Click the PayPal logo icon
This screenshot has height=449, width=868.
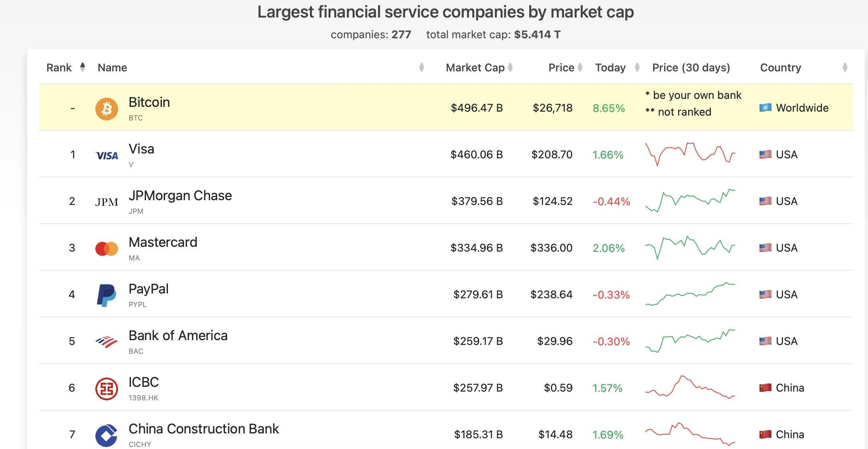pyautogui.click(x=107, y=295)
